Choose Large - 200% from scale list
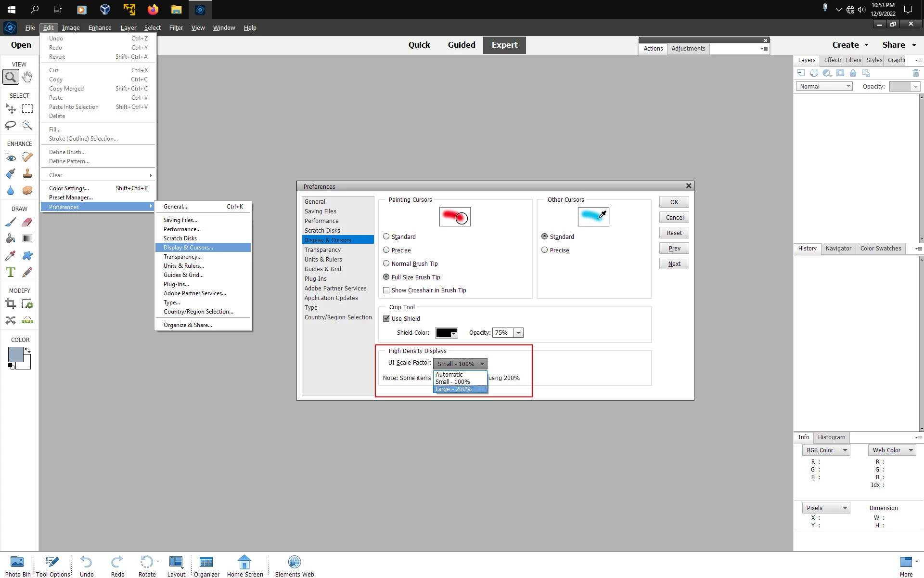The height and width of the screenshot is (578, 924). click(x=453, y=389)
